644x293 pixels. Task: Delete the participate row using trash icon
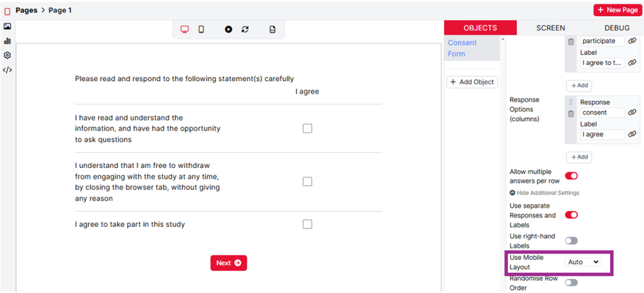click(x=571, y=42)
